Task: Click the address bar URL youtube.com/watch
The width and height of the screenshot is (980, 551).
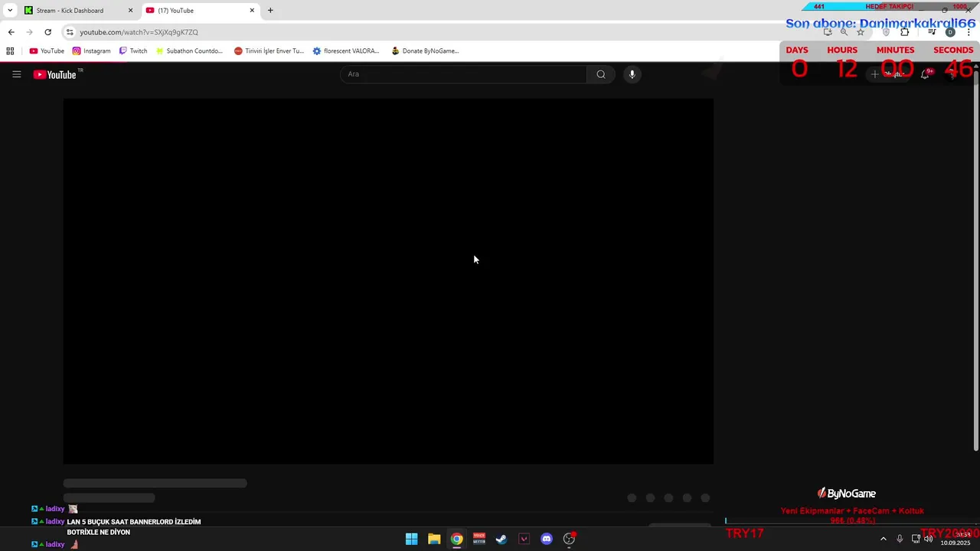Action: [139, 32]
